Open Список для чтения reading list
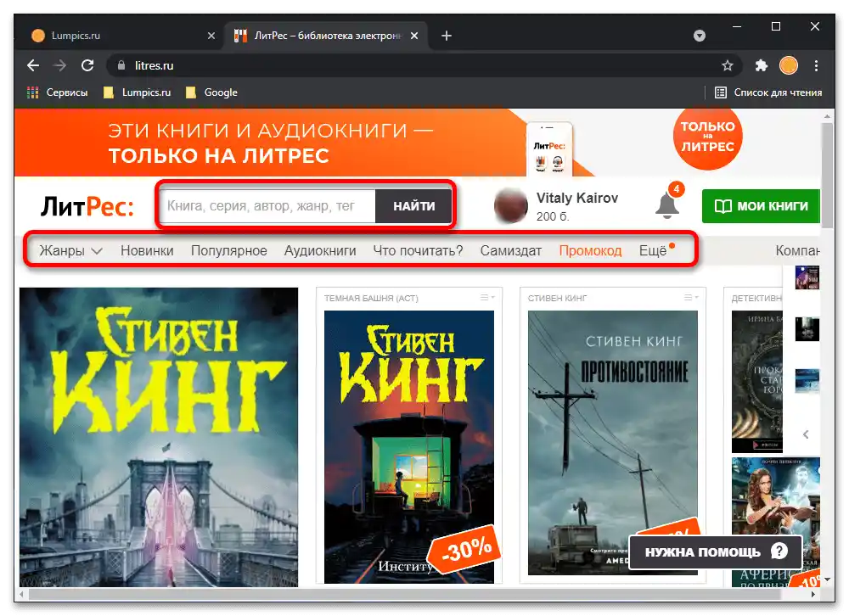Screen dimensions: 849x616 coord(767,92)
